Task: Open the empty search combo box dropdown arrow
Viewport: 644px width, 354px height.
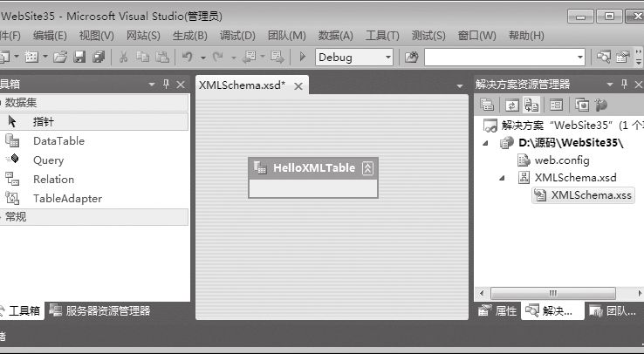Action: 580,57
